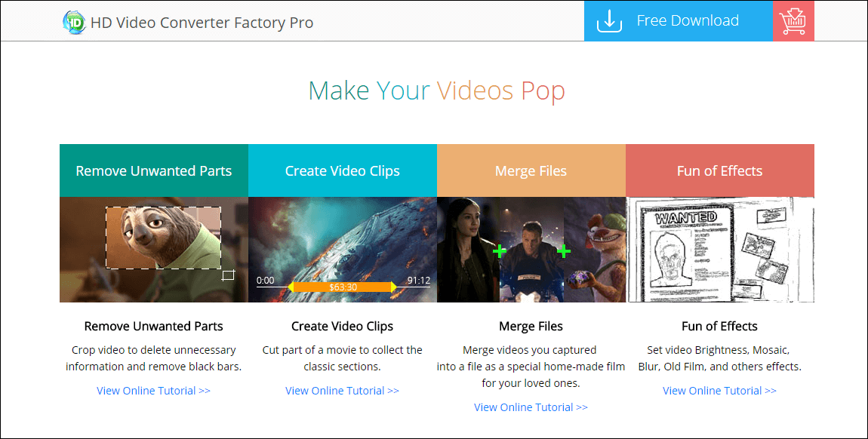Click the download arrow icon
Screen dimensions: 868x439
609,22
